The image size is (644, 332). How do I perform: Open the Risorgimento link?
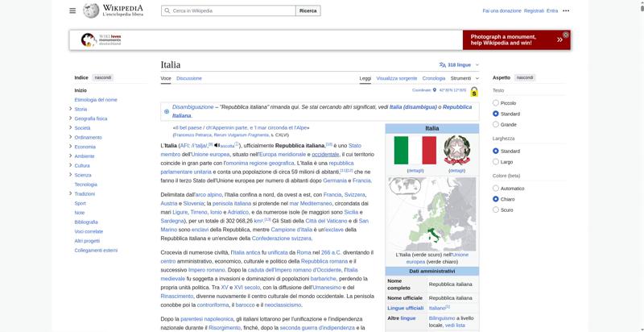coord(225,327)
